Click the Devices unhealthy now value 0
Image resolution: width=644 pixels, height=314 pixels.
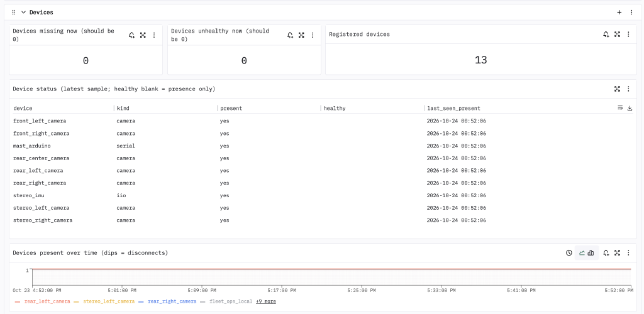[x=244, y=61]
